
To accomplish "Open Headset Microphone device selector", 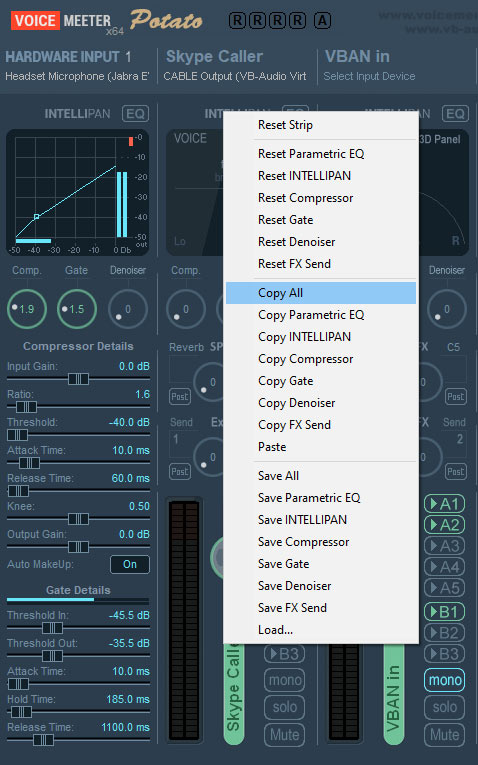I will (x=77, y=76).
